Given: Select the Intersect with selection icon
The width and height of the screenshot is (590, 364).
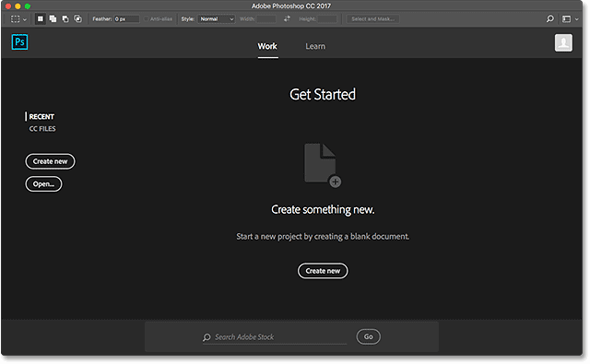Looking at the screenshot, I should point(77,18).
